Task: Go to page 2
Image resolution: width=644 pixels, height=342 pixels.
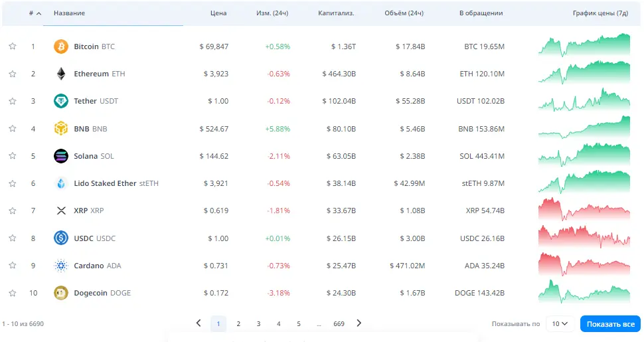Action: tap(238, 324)
